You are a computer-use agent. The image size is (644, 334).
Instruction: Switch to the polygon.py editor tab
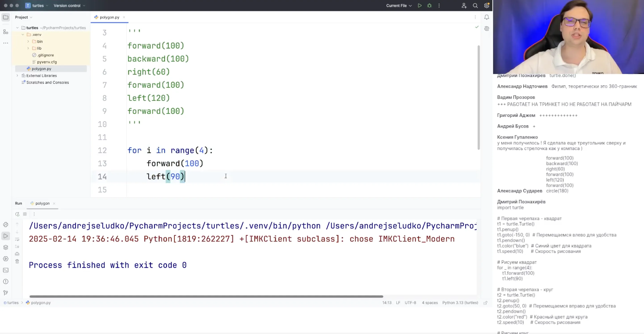point(109,17)
